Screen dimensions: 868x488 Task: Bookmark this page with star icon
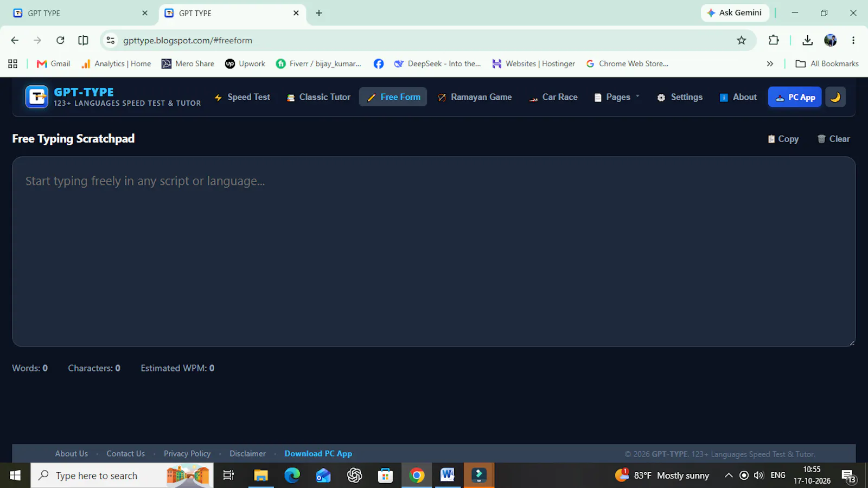742,40
